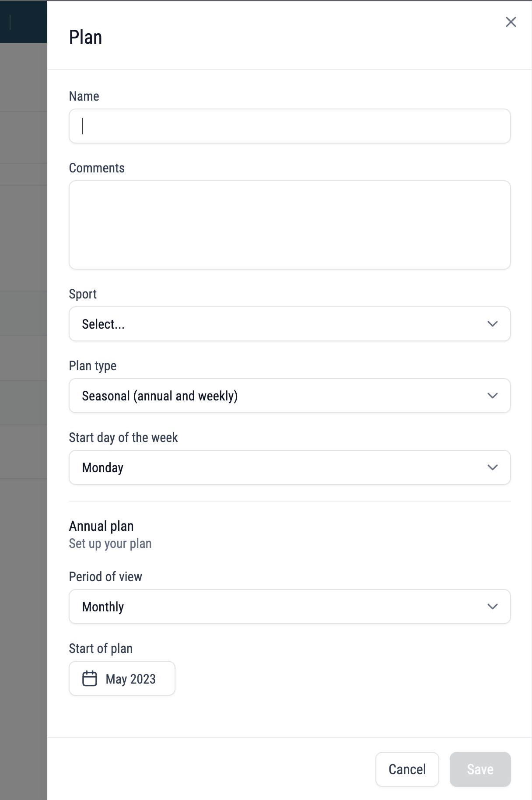This screenshot has width=532, height=800.
Task: Click the Annual plan section heading
Action: tap(101, 526)
